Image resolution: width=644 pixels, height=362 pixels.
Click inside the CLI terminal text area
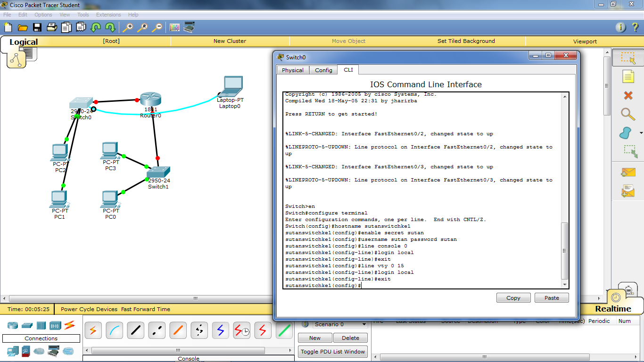click(x=422, y=190)
